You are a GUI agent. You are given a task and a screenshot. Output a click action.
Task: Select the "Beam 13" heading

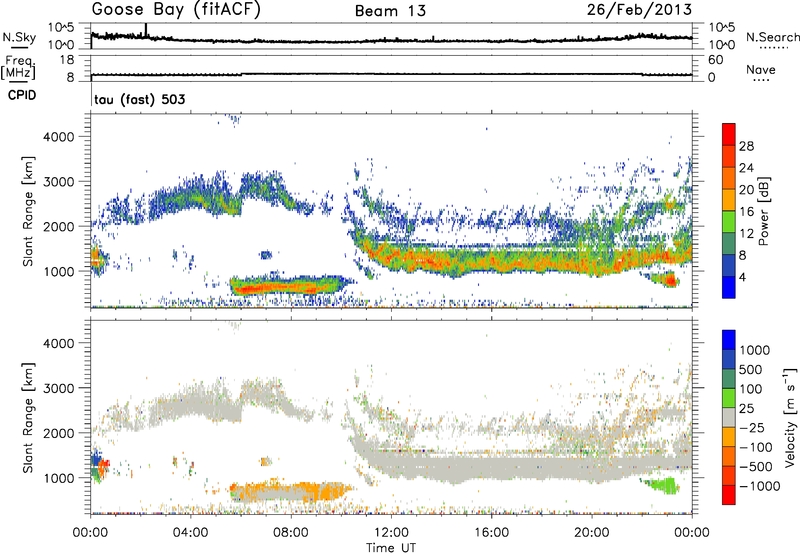tap(391, 11)
